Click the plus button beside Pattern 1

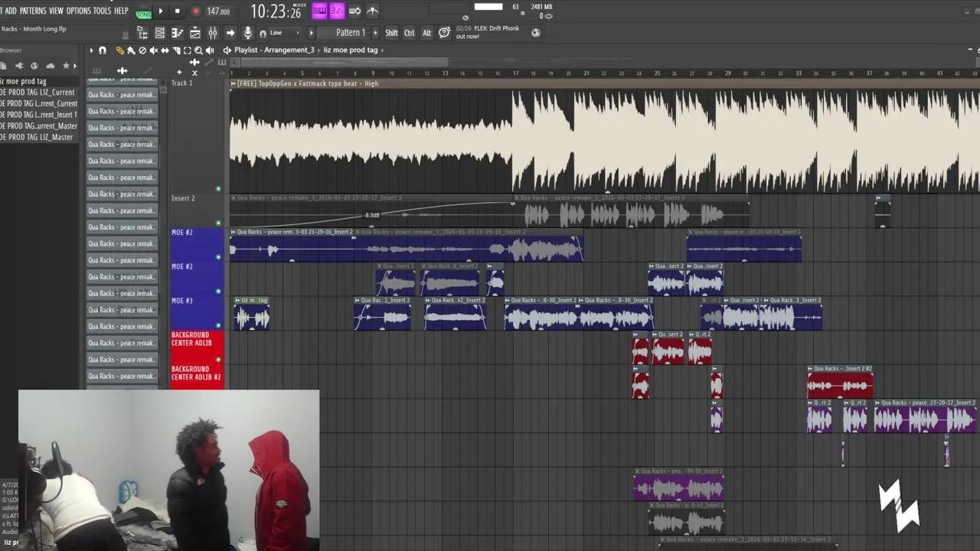click(x=375, y=33)
